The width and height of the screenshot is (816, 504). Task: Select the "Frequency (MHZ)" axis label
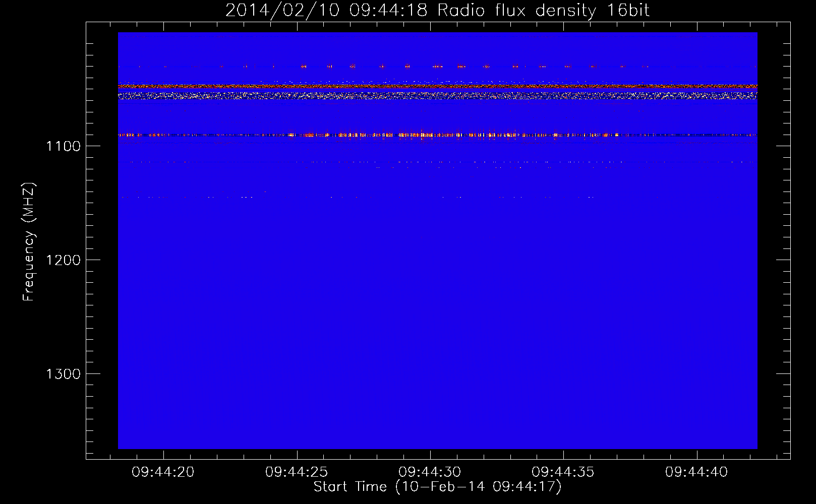tap(29, 242)
